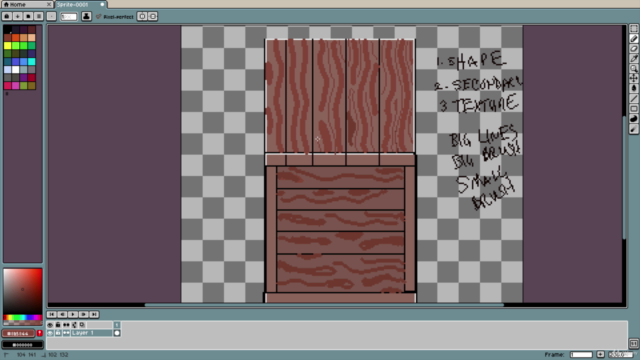640x360 pixels.
Task: Go to the last frame
Action: coord(94,315)
